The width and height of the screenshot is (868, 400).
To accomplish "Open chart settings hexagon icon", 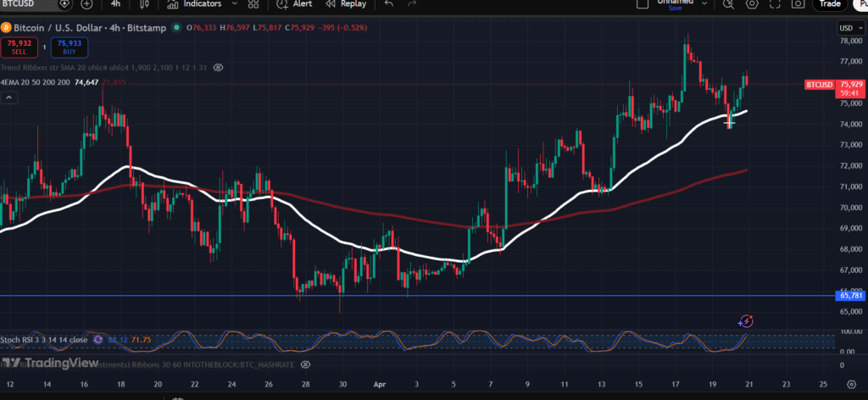I will click(752, 4).
